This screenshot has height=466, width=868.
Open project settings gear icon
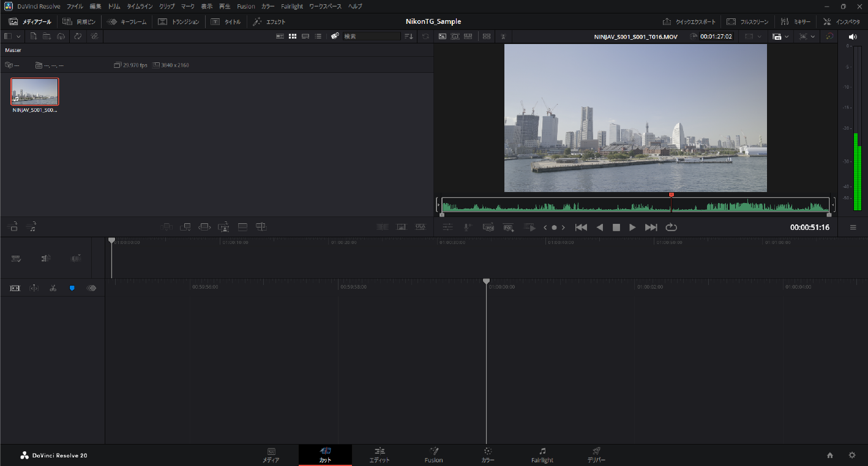851,455
